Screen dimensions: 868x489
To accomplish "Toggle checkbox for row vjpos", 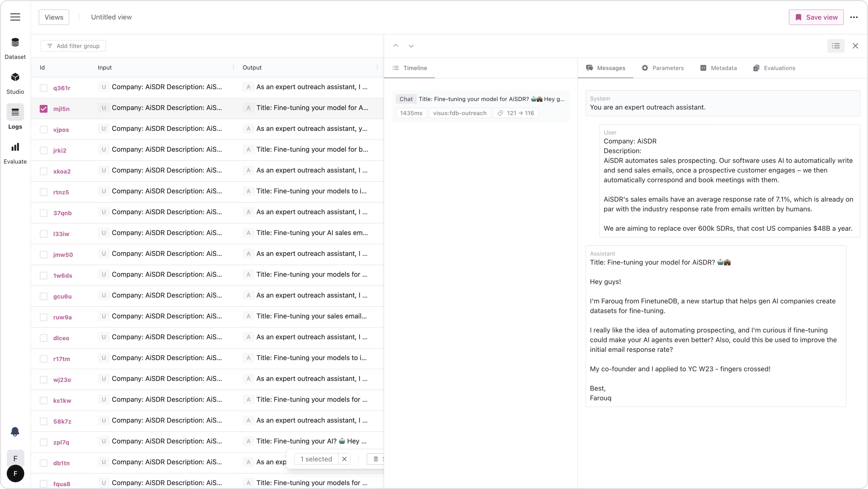I will [x=44, y=129].
